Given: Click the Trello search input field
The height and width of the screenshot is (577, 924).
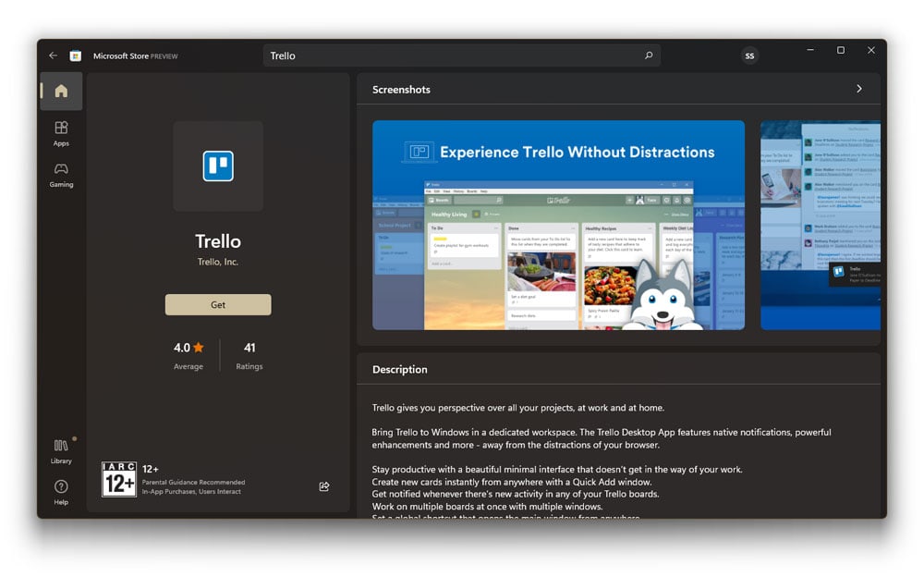Looking at the screenshot, I should click(461, 55).
